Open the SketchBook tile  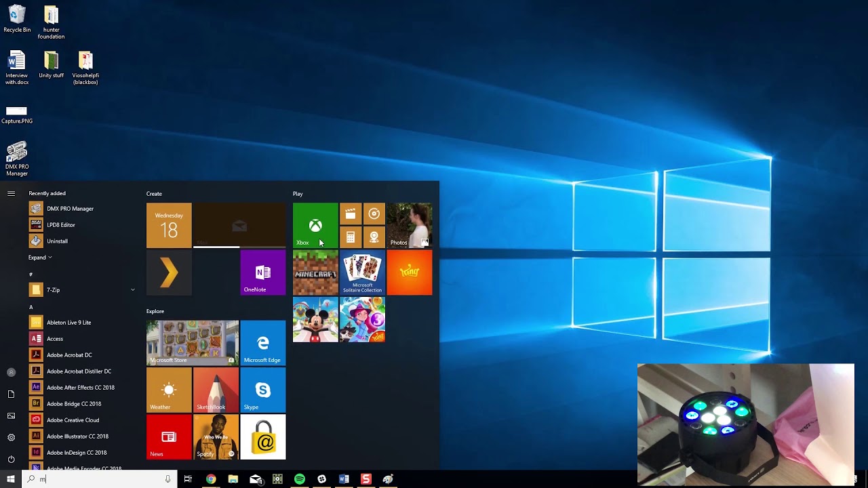[x=216, y=390]
